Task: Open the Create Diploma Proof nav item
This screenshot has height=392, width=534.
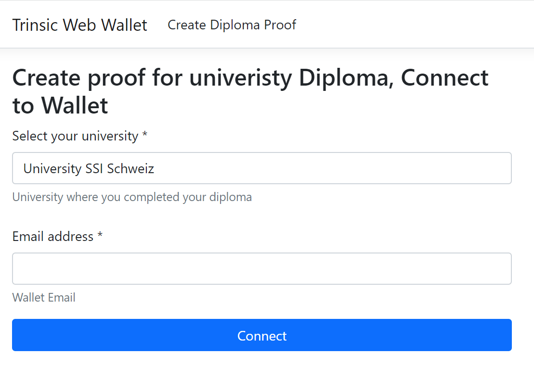Action: click(232, 25)
